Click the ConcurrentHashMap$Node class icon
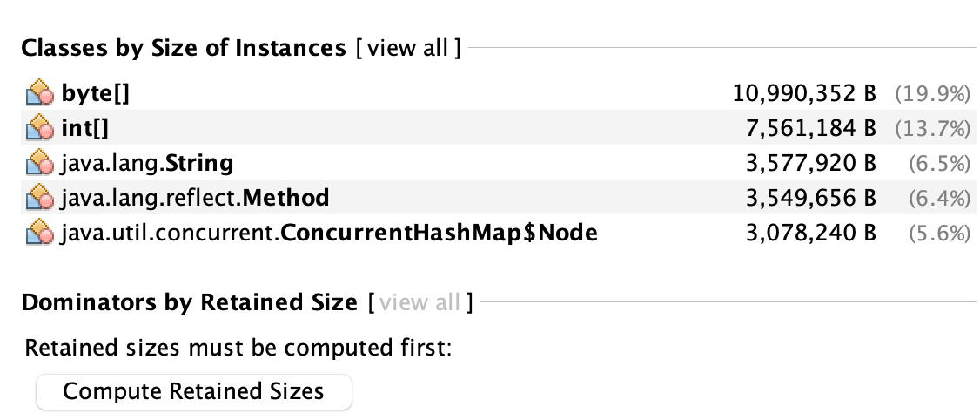The width and height of the screenshot is (980, 420). pyautogui.click(x=40, y=233)
